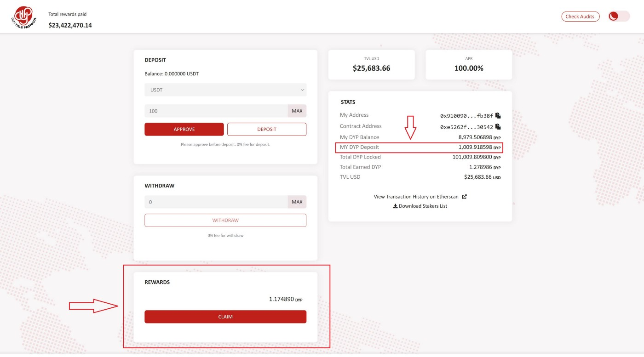The height and width of the screenshot is (357, 644).
Task: Click the STATS heading
Action: click(x=348, y=102)
